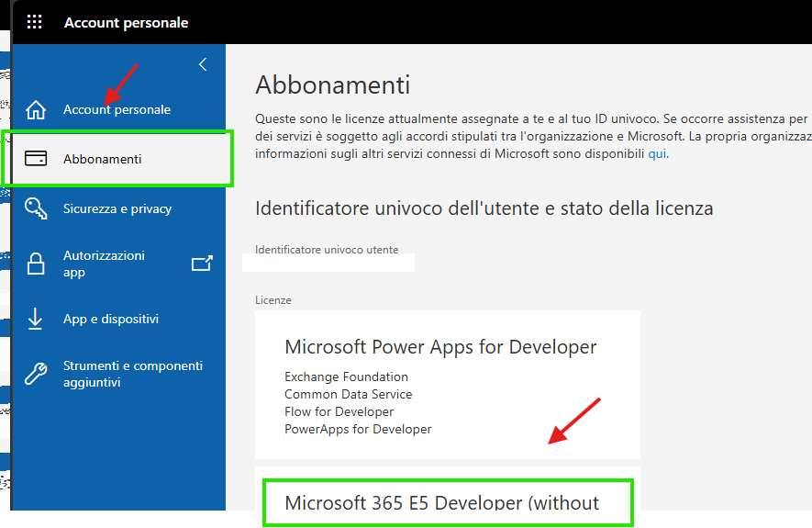Image resolution: width=812 pixels, height=528 pixels.
Task: Select the Microsoft Power Apps for Developer card
Action: point(448,385)
